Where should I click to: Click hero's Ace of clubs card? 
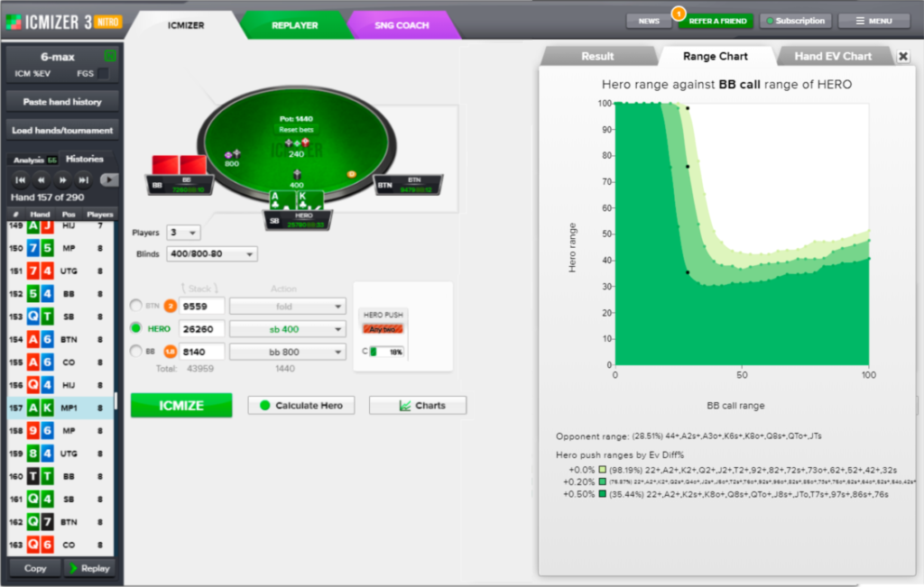[x=282, y=200]
